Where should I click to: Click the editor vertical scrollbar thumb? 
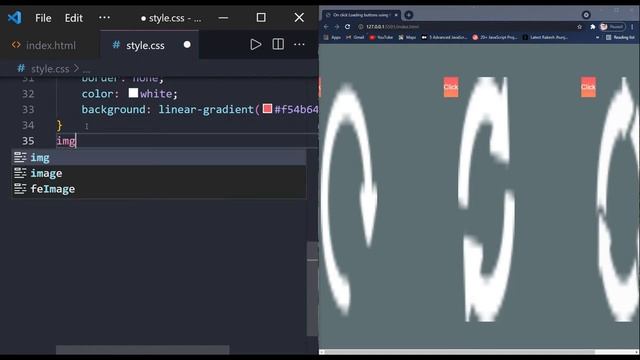point(312,289)
